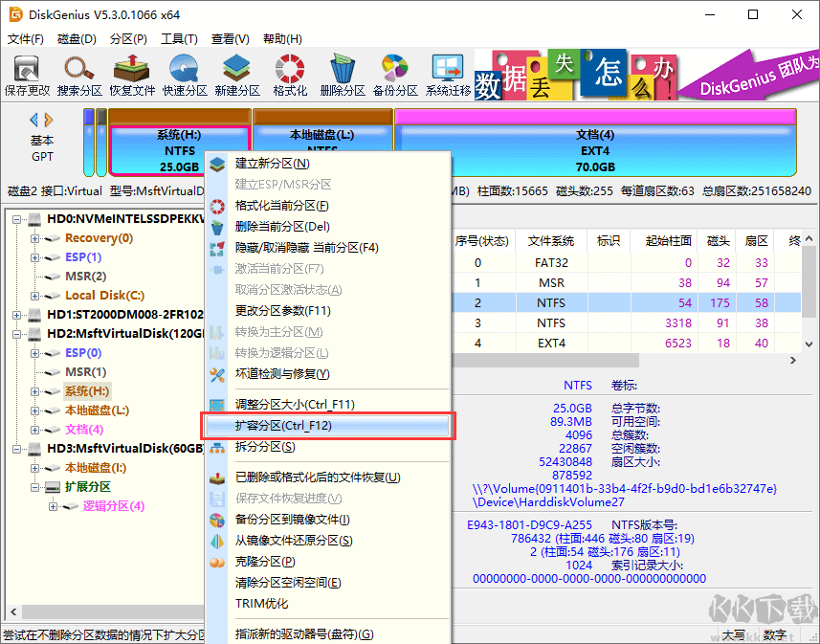This screenshot has width=820, height=644.
Task: Open 备份分区 from the toolbar
Action: click(395, 76)
